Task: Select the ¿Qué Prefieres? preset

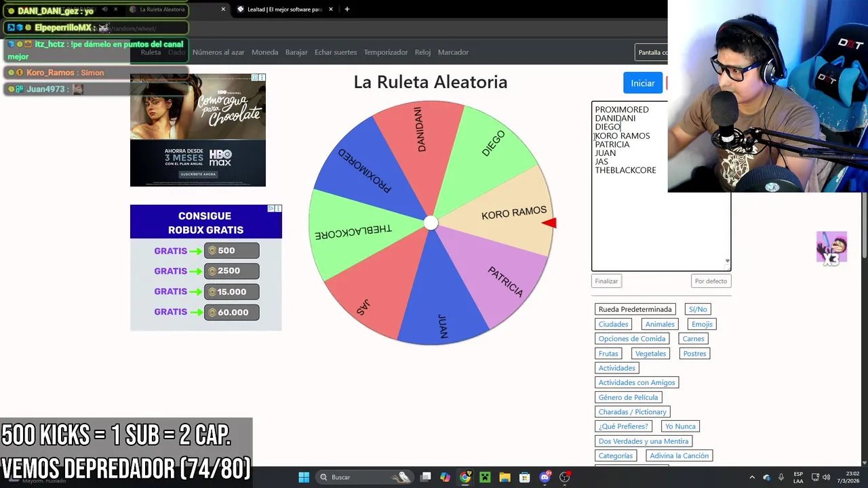Action: [623, 426]
